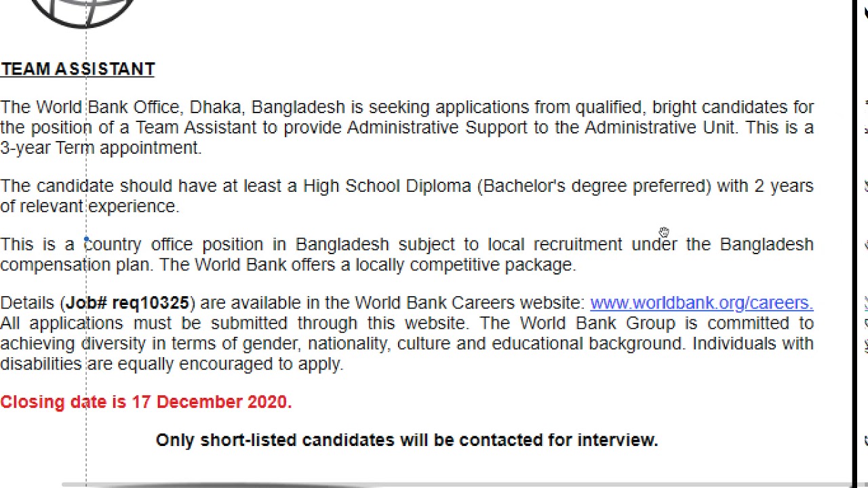
Task: Click the words 'Bachelor's degree preferred'
Action: pos(594,186)
